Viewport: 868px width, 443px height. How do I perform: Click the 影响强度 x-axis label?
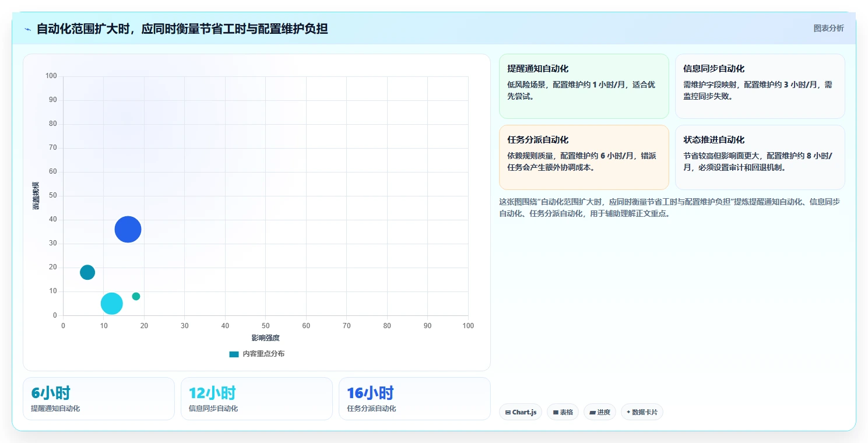[266, 338]
